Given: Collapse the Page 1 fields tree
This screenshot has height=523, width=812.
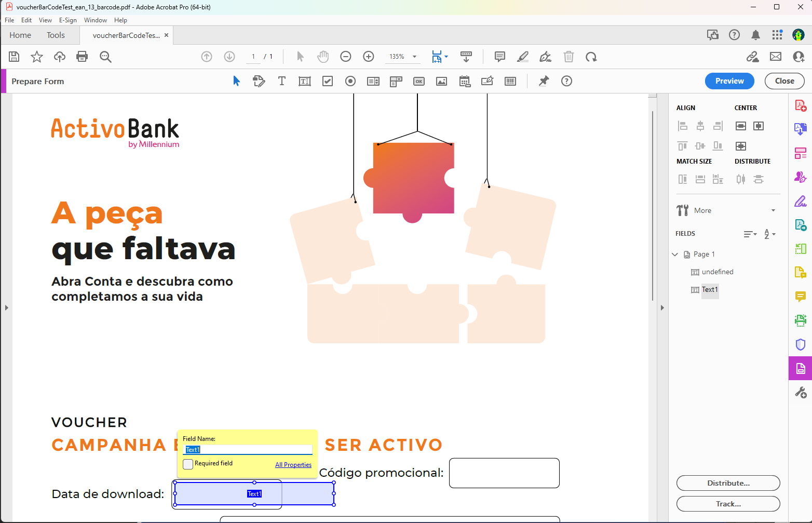Looking at the screenshot, I should click(x=675, y=254).
